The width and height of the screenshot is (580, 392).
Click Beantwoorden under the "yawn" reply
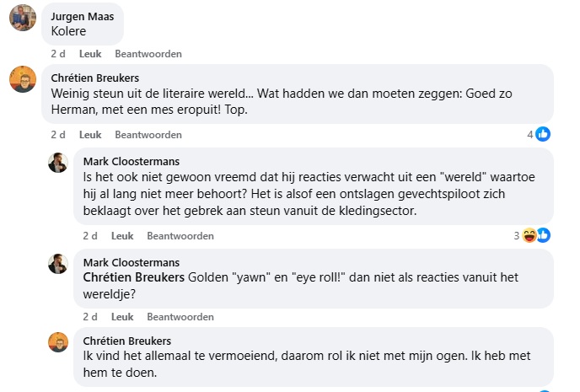point(180,317)
